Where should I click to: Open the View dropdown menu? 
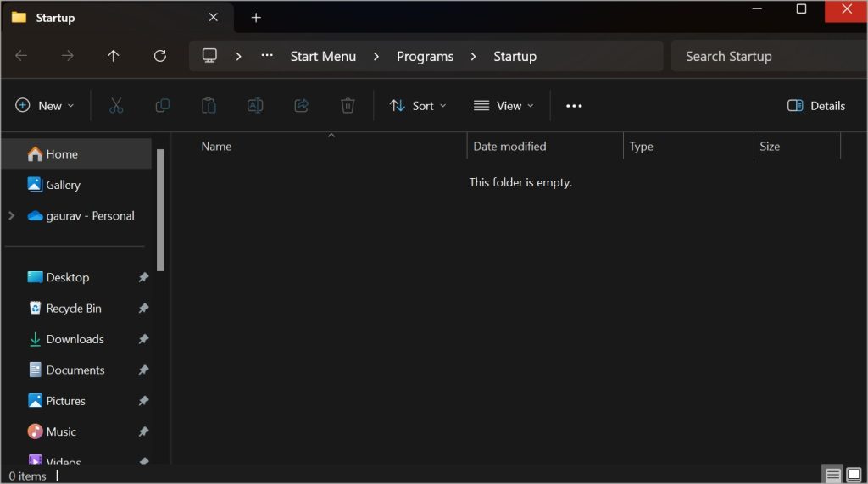(504, 106)
